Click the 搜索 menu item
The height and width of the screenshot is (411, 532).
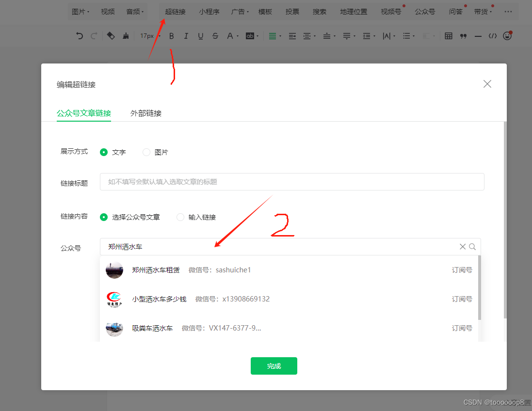point(319,12)
